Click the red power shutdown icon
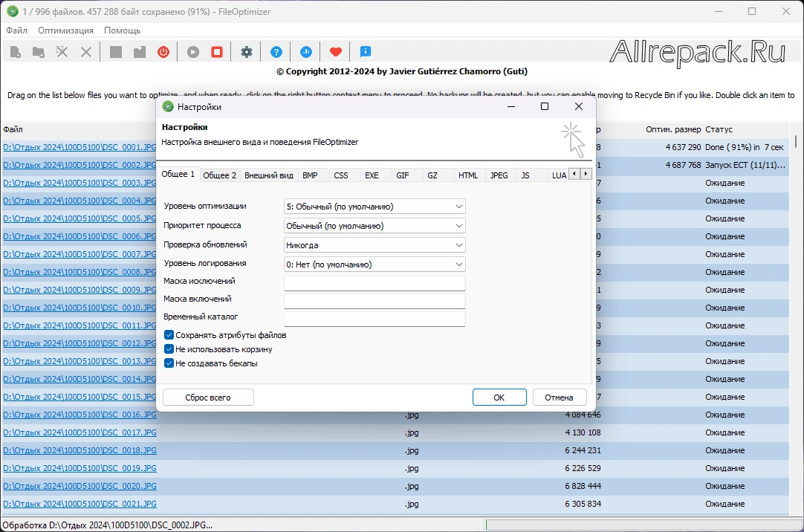804x532 pixels. [x=163, y=52]
